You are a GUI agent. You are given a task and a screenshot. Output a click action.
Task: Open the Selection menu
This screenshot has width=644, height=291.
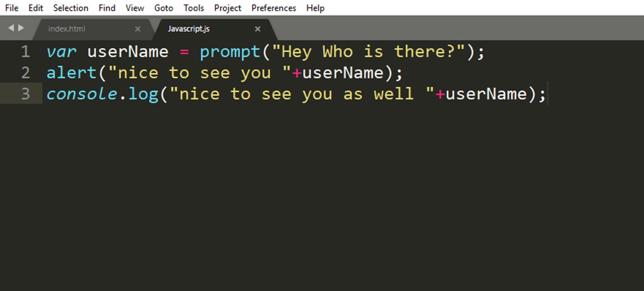click(71, 8)
